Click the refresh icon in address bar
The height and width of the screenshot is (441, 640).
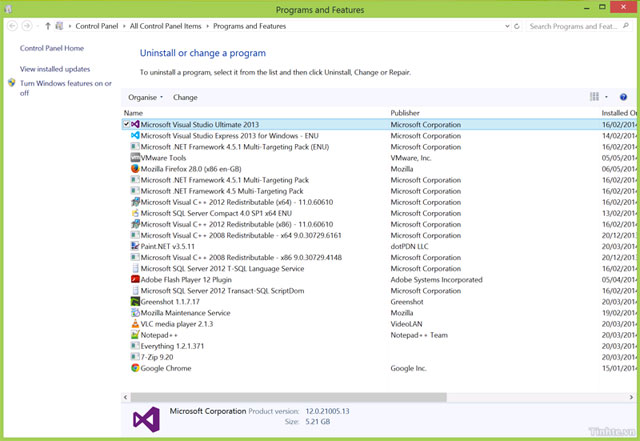517,26
